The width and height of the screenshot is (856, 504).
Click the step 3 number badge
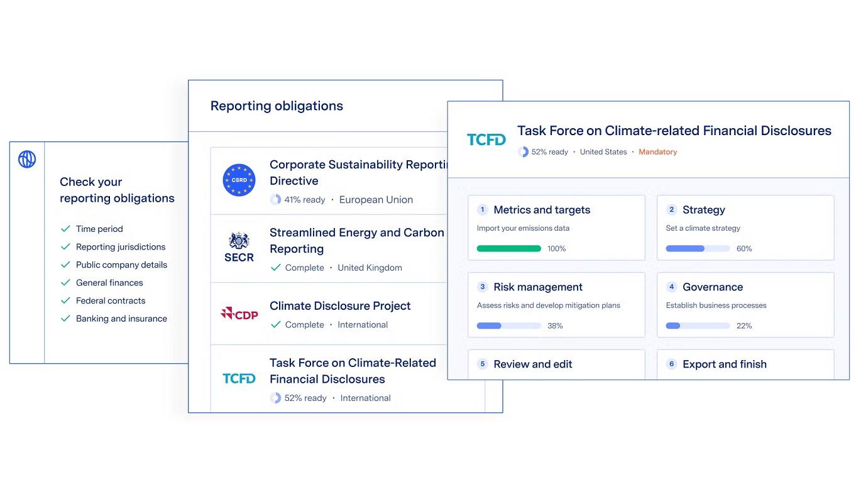[x=482, y=287]
